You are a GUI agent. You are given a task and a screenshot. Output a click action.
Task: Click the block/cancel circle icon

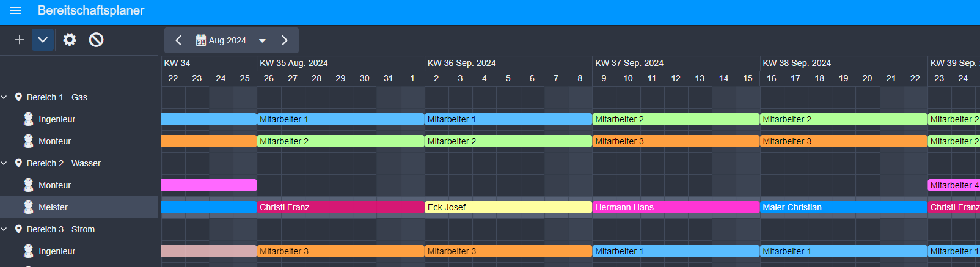point(96,40)
